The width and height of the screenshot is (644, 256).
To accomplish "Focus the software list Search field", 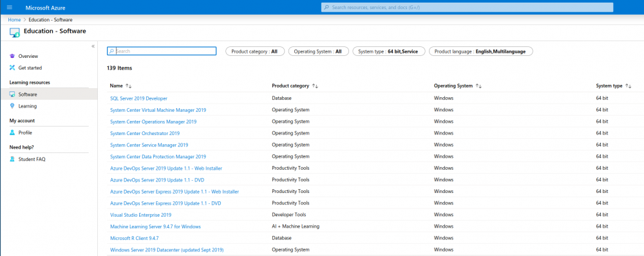I will pos(162,51).
